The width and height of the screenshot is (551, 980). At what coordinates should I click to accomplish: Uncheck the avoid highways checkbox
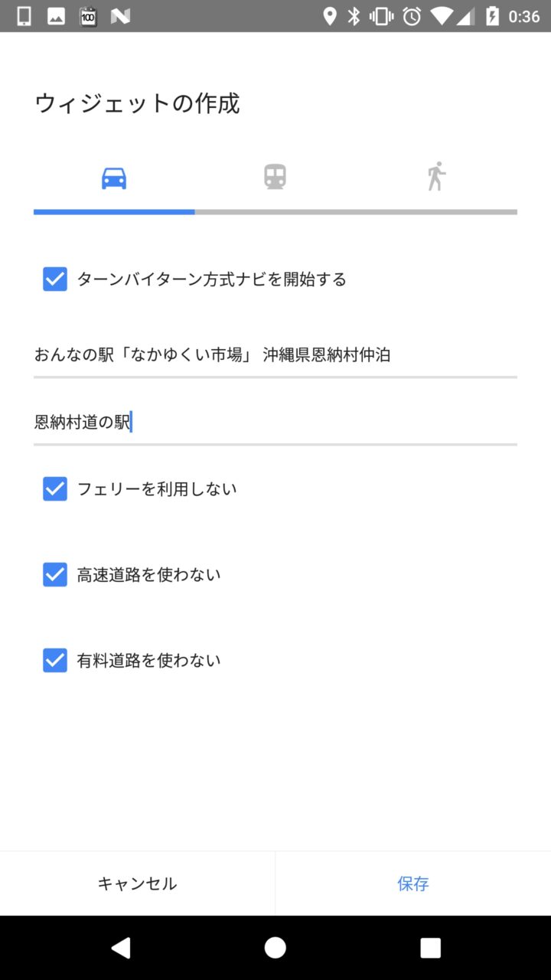(55, 574)
